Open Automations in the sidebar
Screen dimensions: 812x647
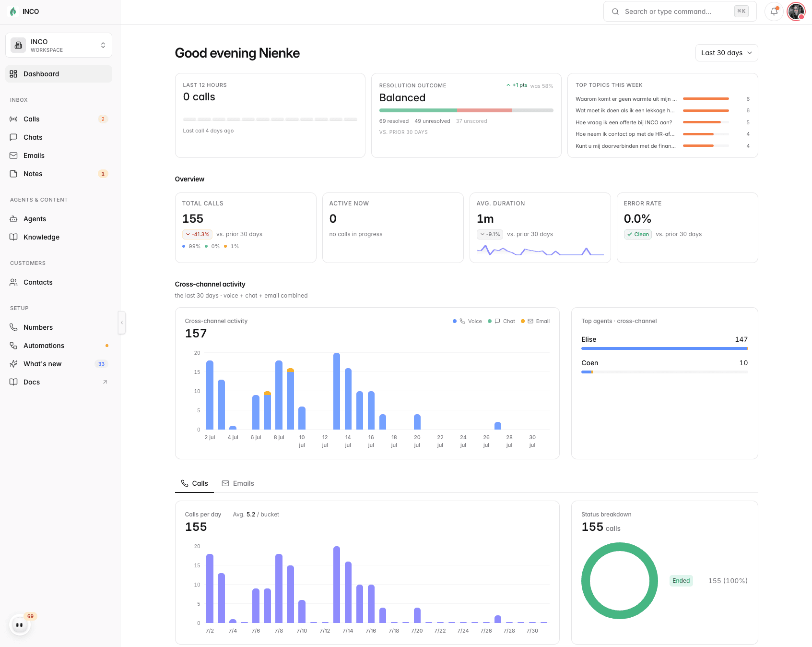(59, 346)
